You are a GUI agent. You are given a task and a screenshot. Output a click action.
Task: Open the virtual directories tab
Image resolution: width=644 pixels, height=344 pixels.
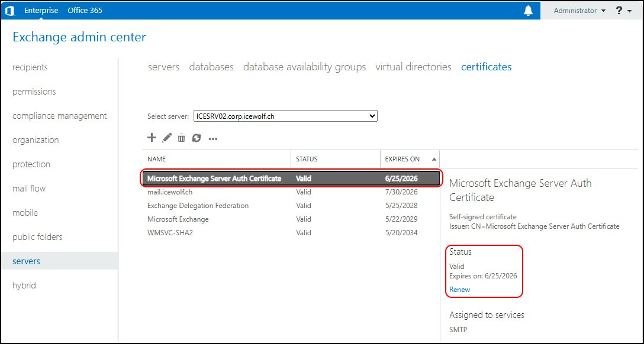[x=413, y=67]
